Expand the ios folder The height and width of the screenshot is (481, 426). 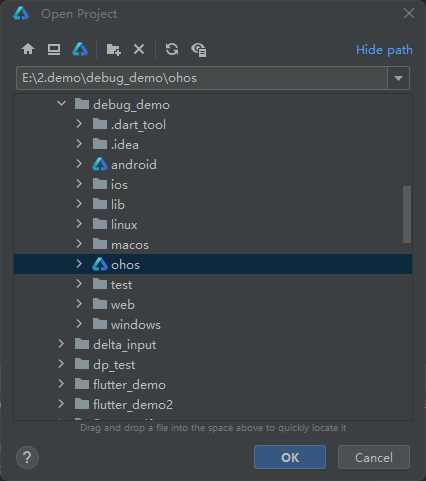click(79, 184)
